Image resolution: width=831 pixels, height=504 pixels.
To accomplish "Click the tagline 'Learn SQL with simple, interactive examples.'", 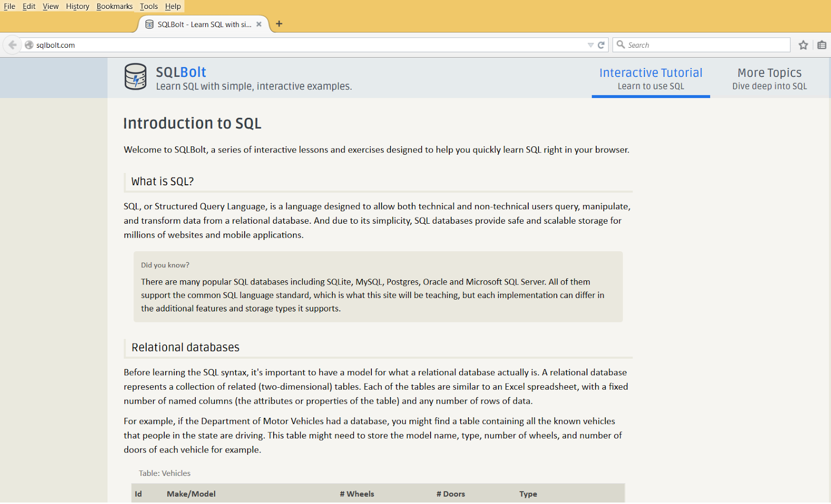I will (254, 86).
